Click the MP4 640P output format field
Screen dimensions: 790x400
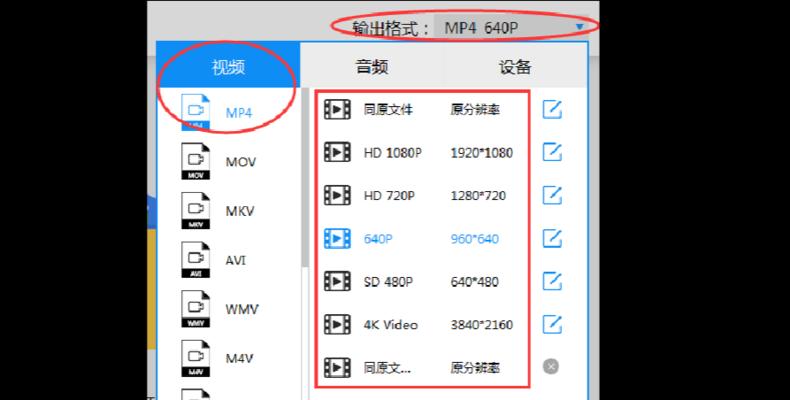point(511,28)
